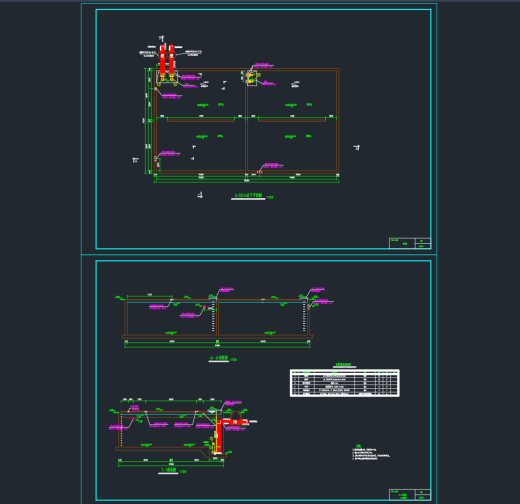Click the white equipment schedule table
The width and height of the screenshot is (520, 504).
(345, 383)
